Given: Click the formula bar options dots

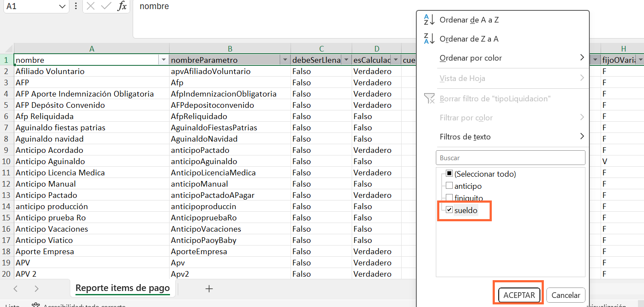Looking at the screenshot, I should point(76,6).
